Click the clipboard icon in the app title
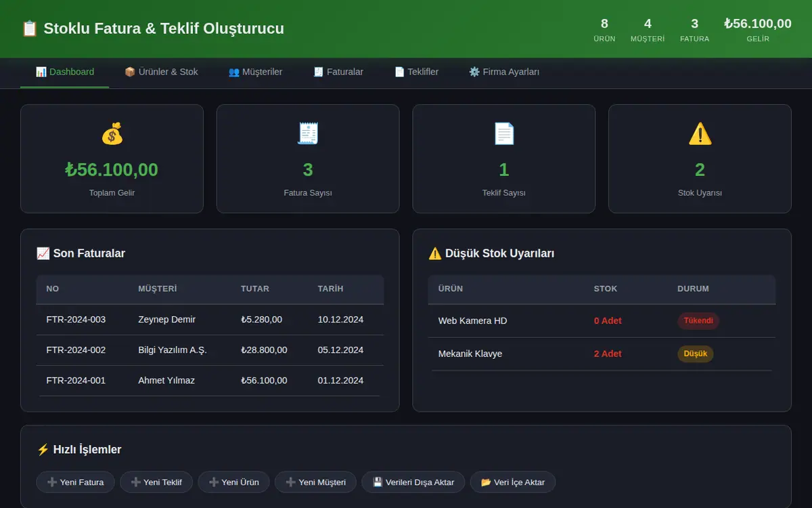The image size is (812, 508). [x=29, y=28]
